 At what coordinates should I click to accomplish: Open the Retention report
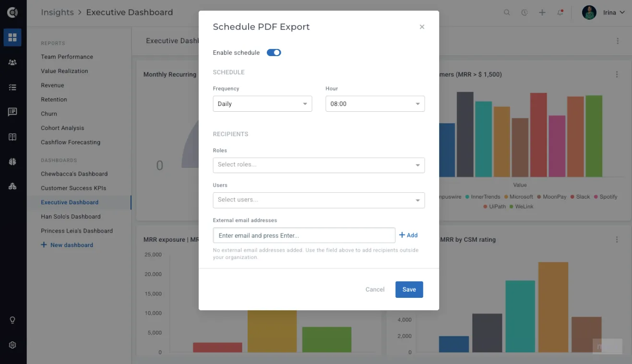click(54, 100)
